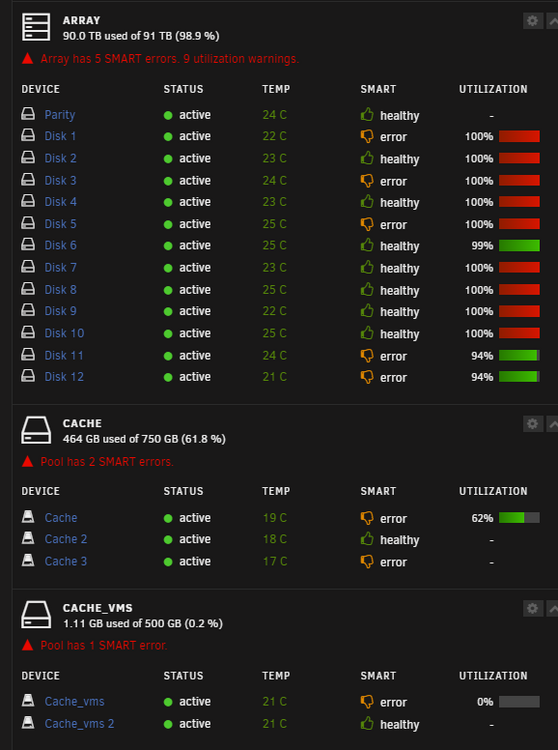
Task: Click the drive icon beside Disk 6
Action: 28,244
